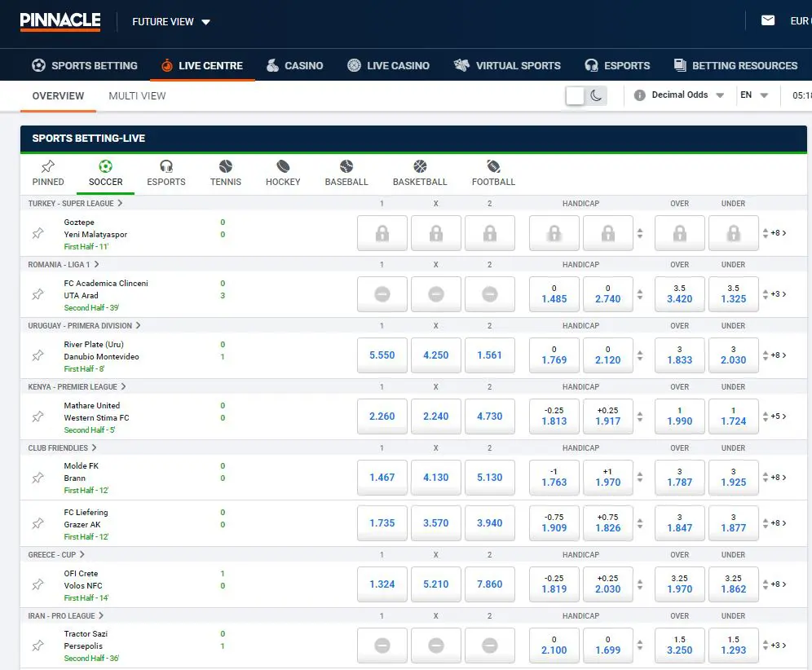The image size is (812, 670).
Task: Open the Future View dropdown
Action: point(171,22)
